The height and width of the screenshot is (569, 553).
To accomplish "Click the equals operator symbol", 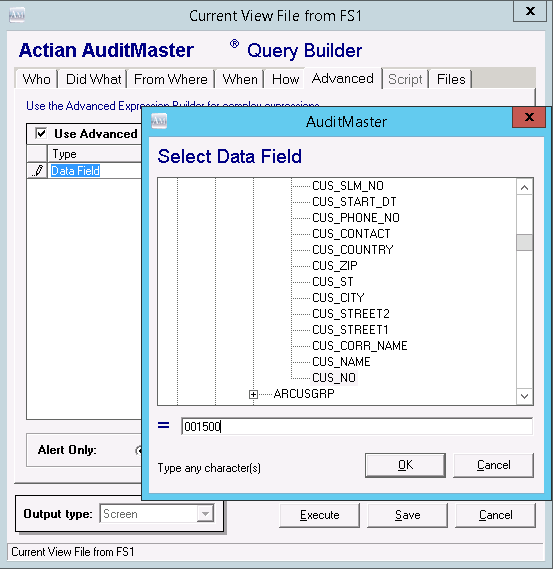I will 163,425.
